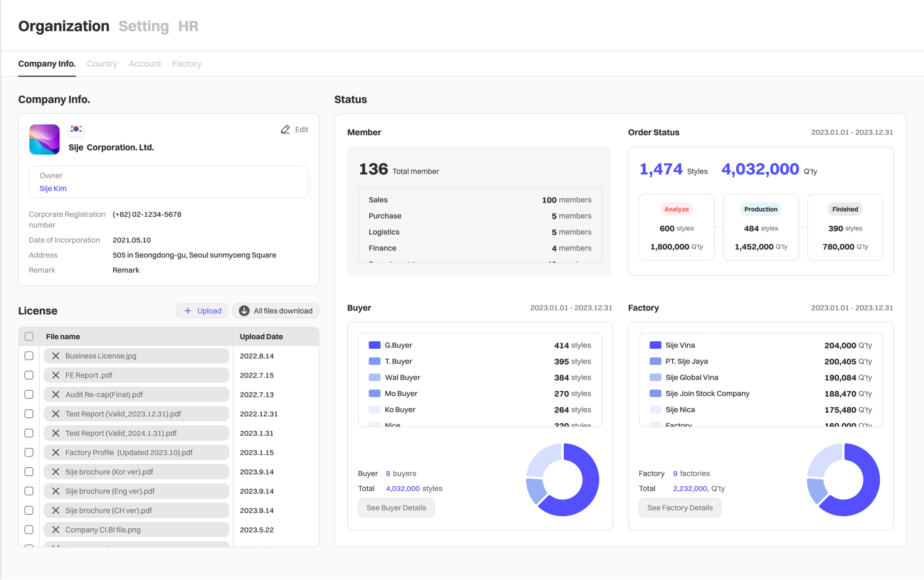Click the Analyze order status icon
924x580 pixels.
click(x=675, y=209)
